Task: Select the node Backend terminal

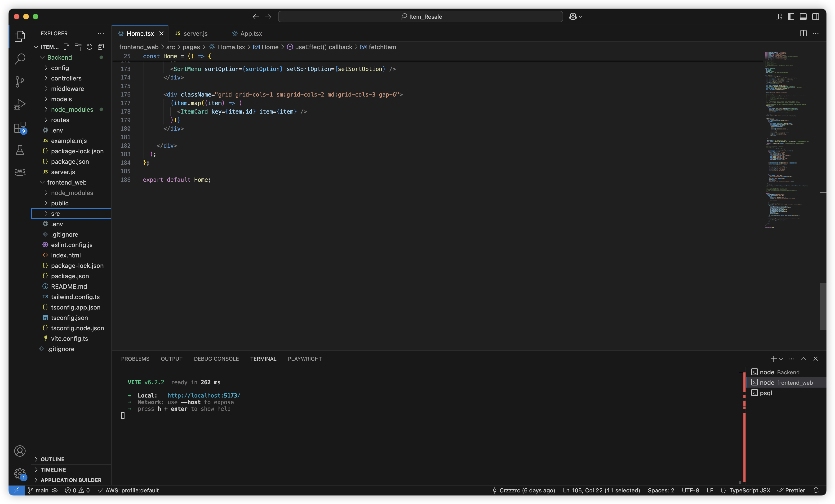Action: [786, 372]
